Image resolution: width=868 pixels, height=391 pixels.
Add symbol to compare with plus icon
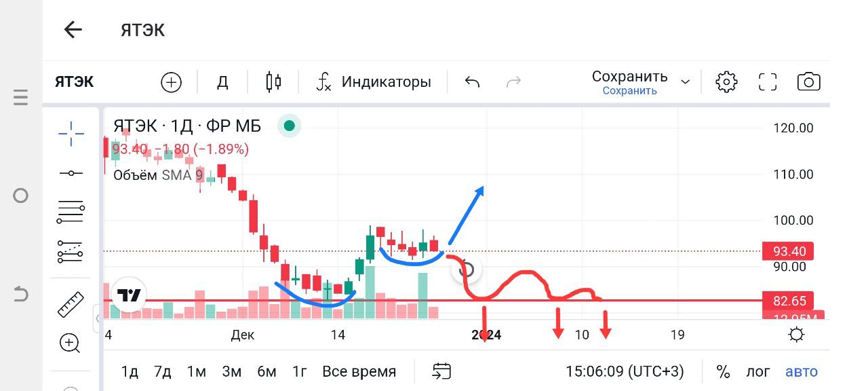point(171,82)
